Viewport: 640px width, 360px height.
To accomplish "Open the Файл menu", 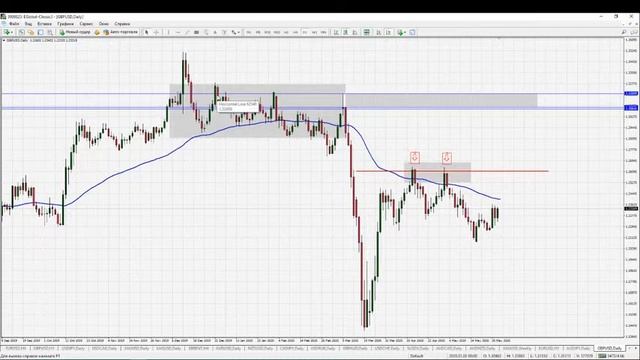I will (14, 24).
